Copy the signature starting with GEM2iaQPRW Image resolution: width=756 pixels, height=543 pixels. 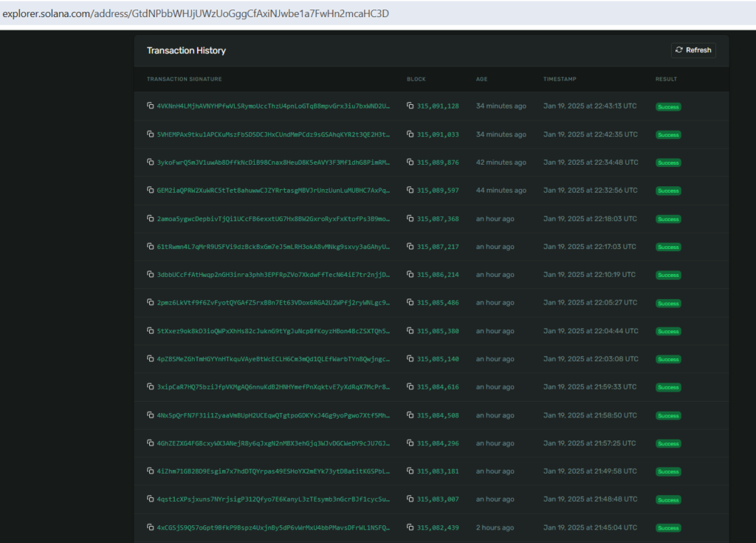pyautogui.click(x=150, y=191)
